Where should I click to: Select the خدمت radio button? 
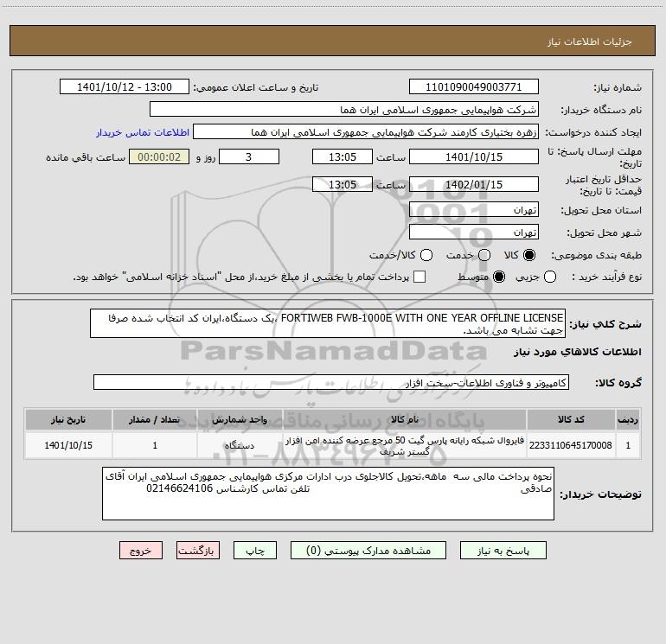coord(484,255)
